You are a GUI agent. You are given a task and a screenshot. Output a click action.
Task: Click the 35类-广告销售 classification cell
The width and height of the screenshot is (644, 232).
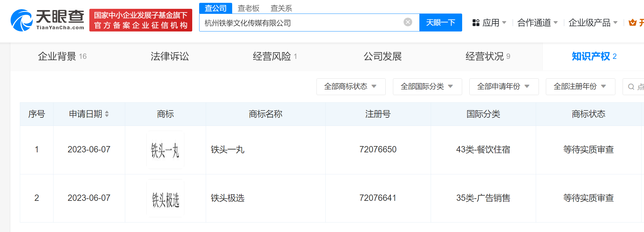[483, 198]
